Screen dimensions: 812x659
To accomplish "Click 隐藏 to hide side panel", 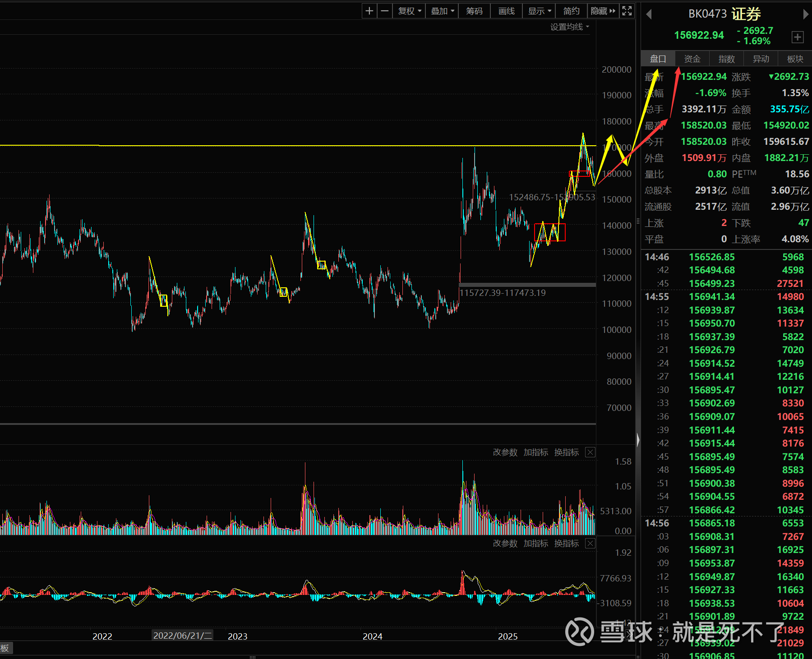I will coord(603,11).
